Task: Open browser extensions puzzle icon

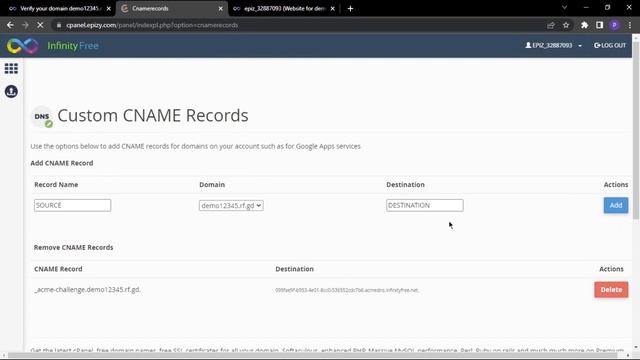Action: (584, 25)
